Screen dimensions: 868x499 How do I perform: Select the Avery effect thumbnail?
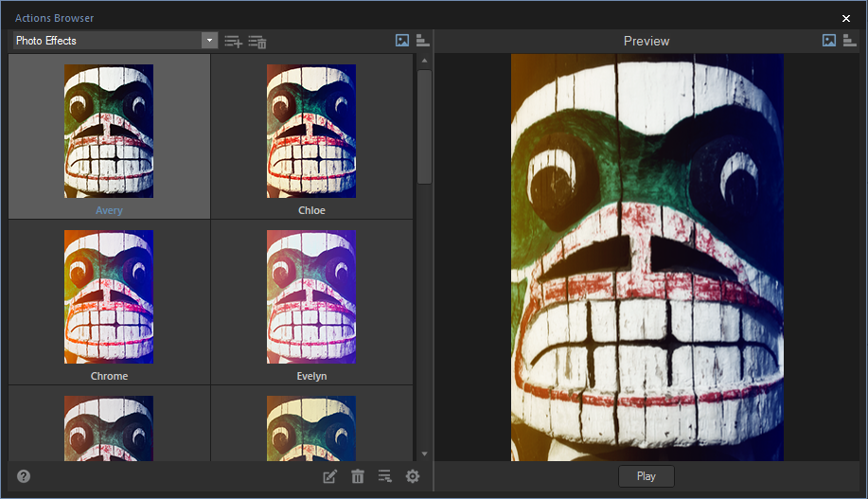[x=109, y=132]
